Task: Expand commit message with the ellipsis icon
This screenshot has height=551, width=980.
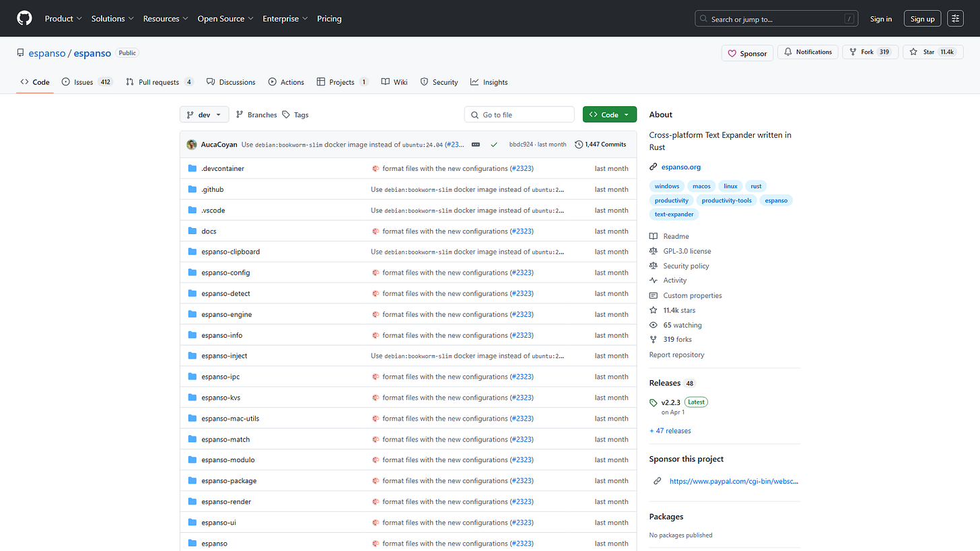Action: (476, 145)
